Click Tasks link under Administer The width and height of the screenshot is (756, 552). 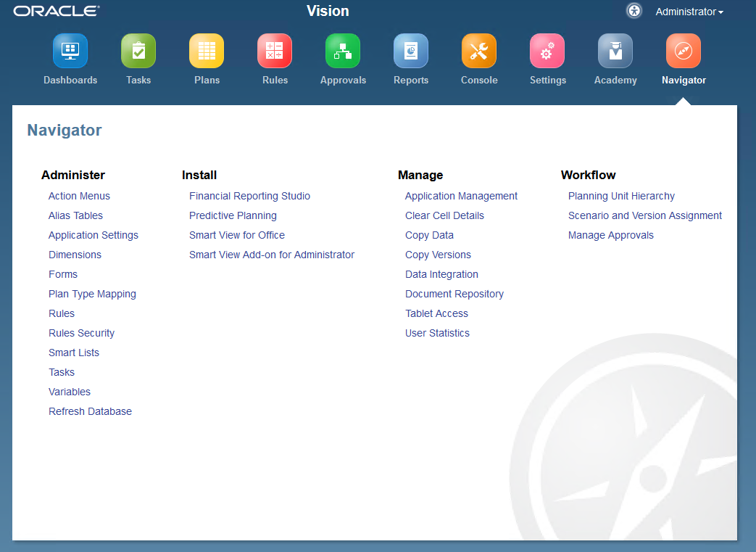coord(61,373)
